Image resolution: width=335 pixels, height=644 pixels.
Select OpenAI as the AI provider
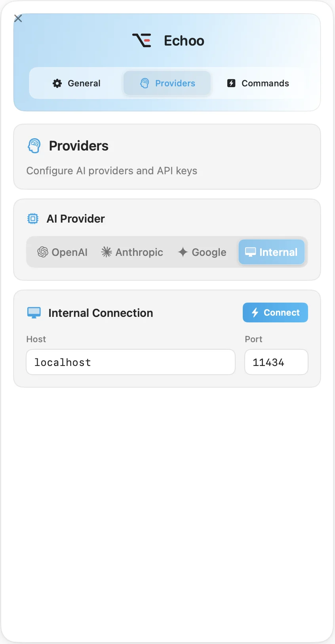63,252
